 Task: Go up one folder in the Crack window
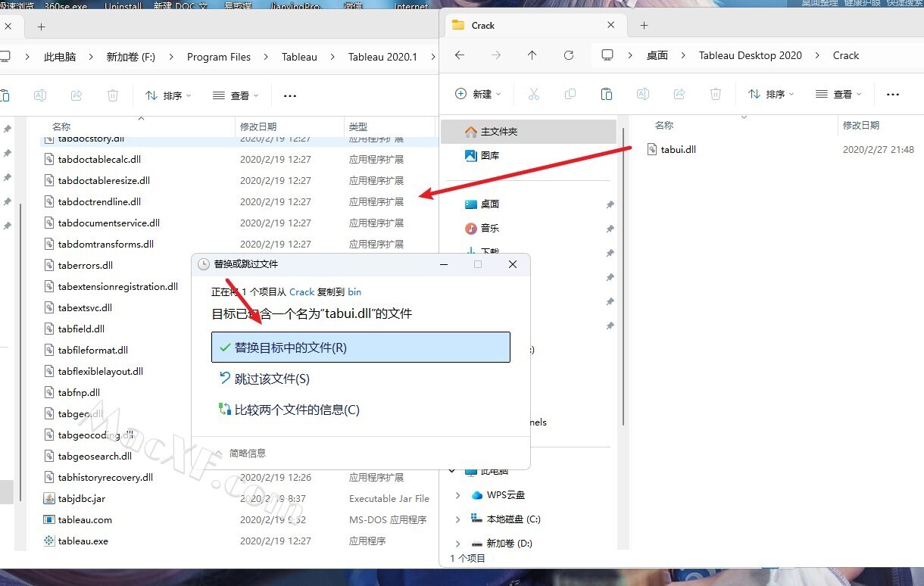532,55
